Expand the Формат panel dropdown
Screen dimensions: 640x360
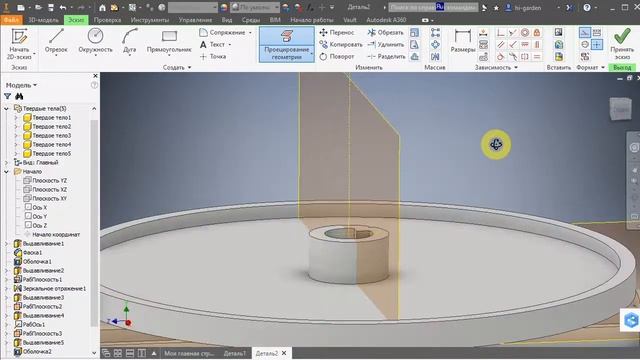(x=591, y=67)
